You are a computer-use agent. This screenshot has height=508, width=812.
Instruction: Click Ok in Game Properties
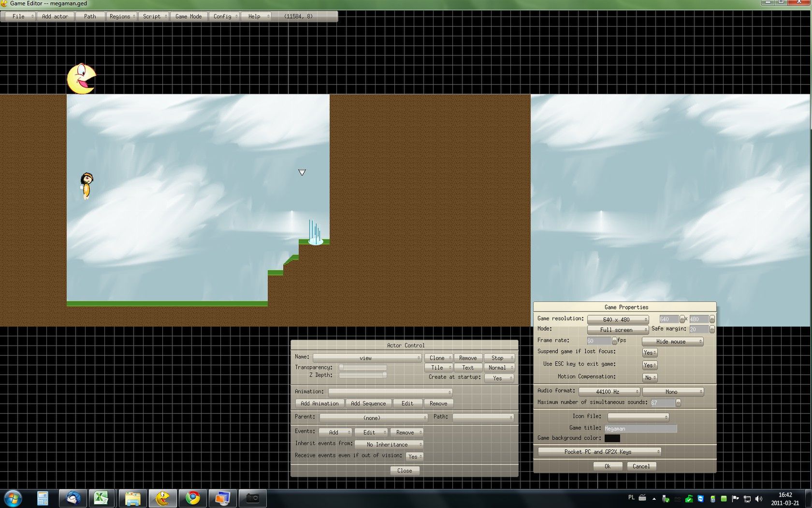[608, 466]
